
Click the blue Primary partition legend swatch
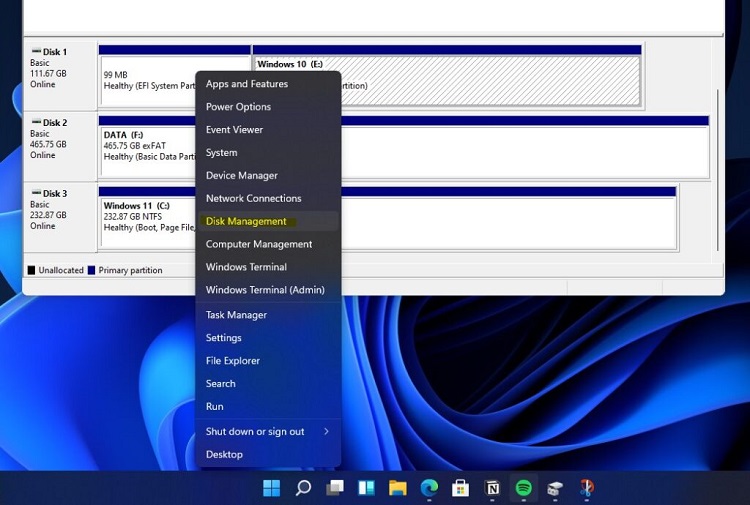(91, 270)
